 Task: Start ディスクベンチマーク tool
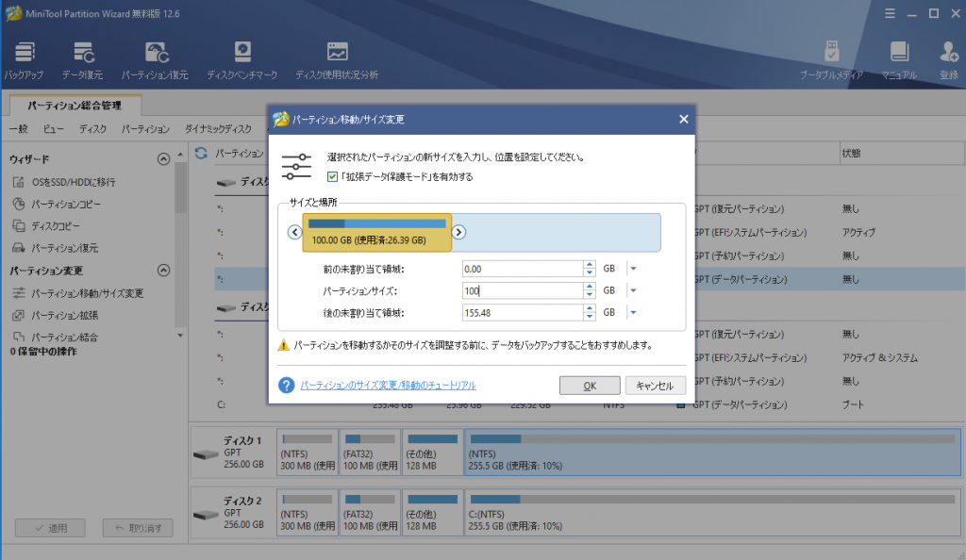(242, 60)
